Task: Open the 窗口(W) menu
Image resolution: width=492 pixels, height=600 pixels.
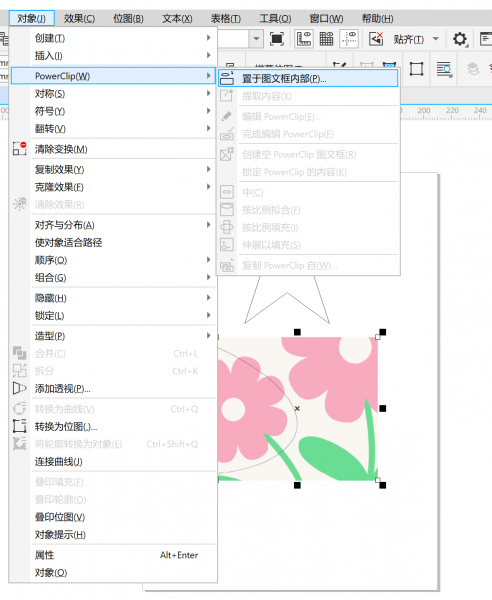Action: coord(326,18)
